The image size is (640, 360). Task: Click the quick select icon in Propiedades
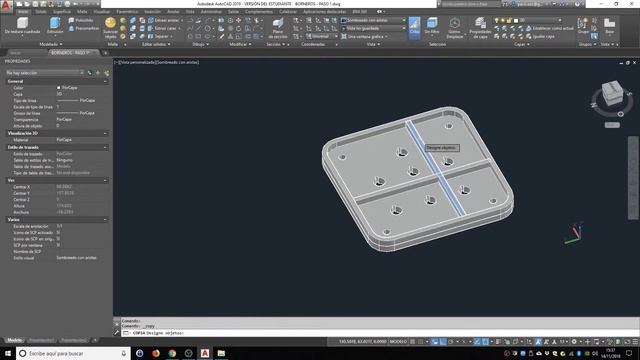(107, 73)
